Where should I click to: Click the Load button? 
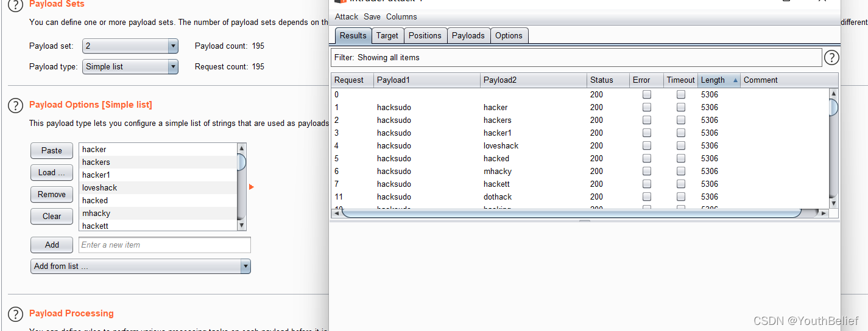52,173
